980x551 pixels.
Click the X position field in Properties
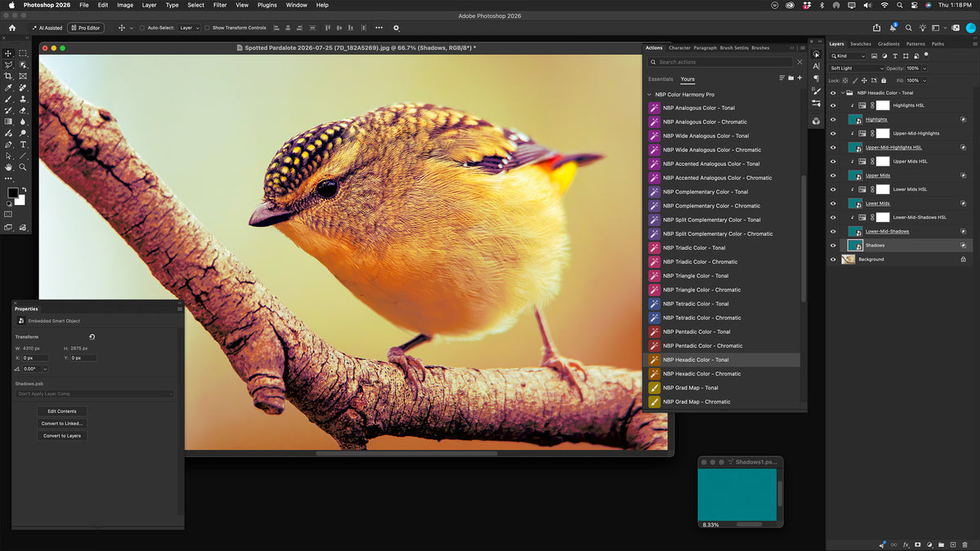pos(35,358)
